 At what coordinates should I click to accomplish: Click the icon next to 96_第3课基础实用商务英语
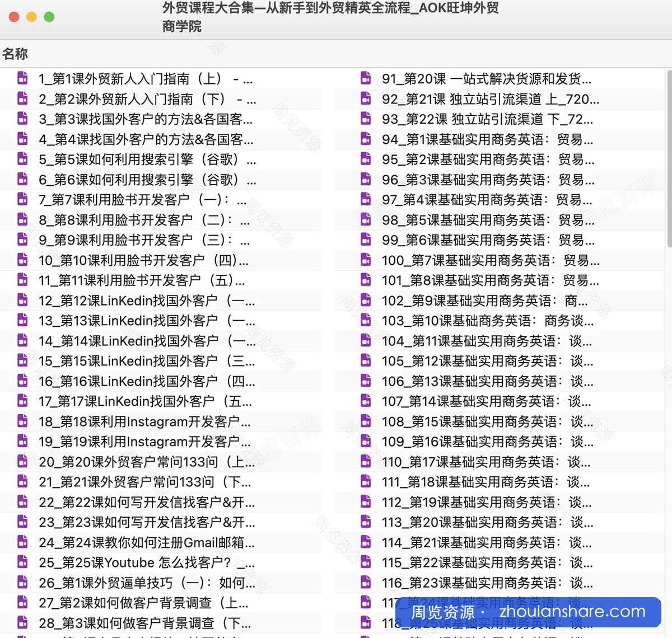coord(366,179)
